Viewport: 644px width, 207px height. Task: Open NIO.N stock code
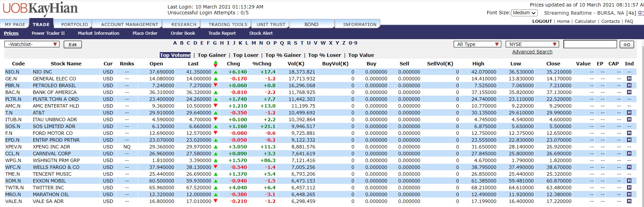[x=12, y=72]
